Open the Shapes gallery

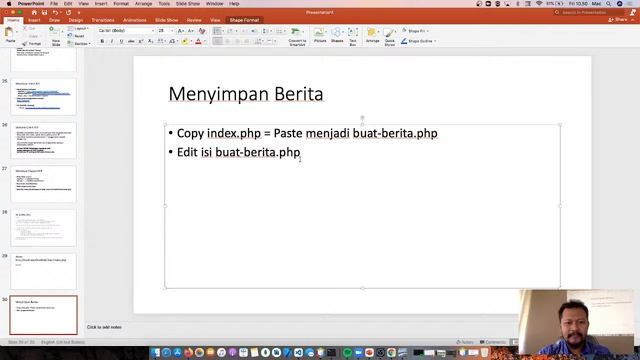pyautogui.click(x=337, y=36)
